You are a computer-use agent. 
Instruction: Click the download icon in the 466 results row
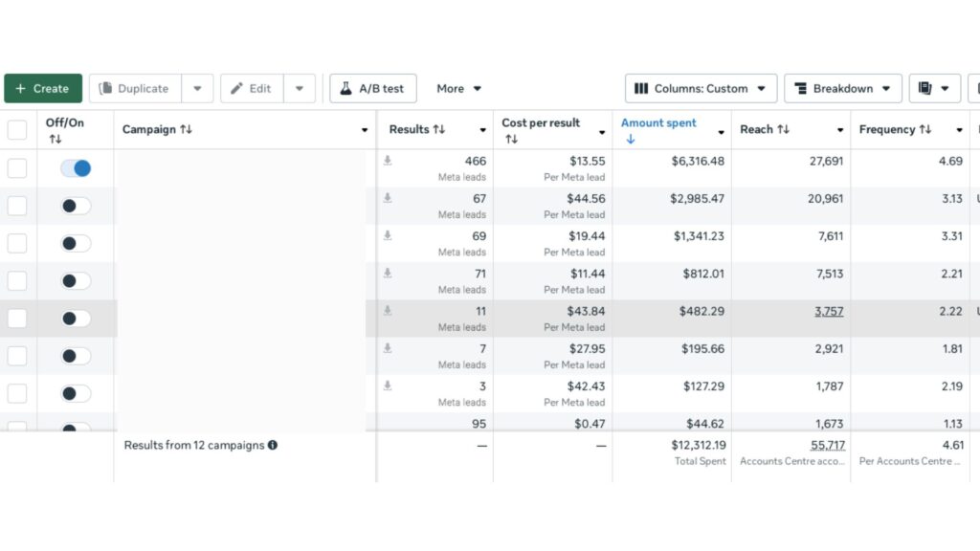[x=388, y=161]
